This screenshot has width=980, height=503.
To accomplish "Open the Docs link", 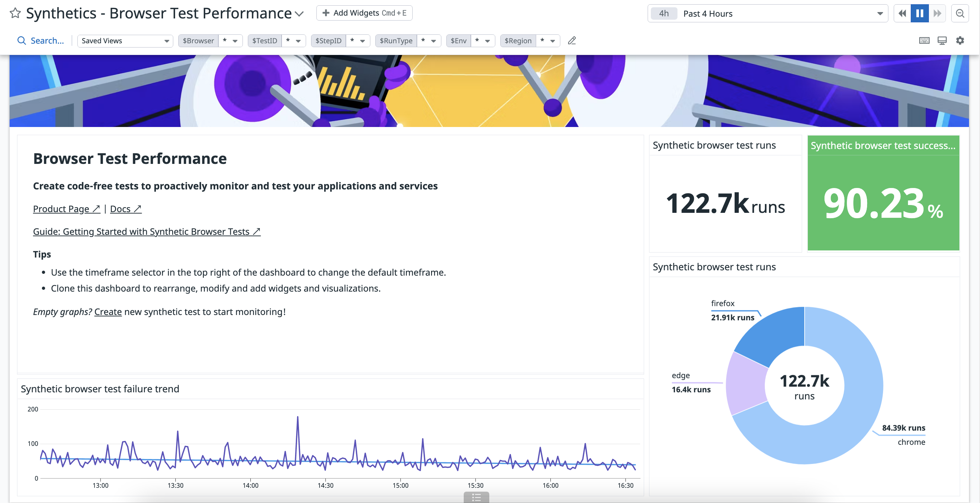I will tap(126, 209).
